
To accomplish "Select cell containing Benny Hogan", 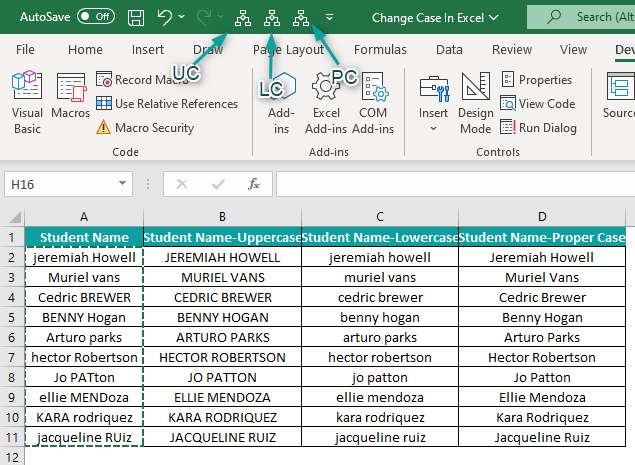I will coord(542,317).
